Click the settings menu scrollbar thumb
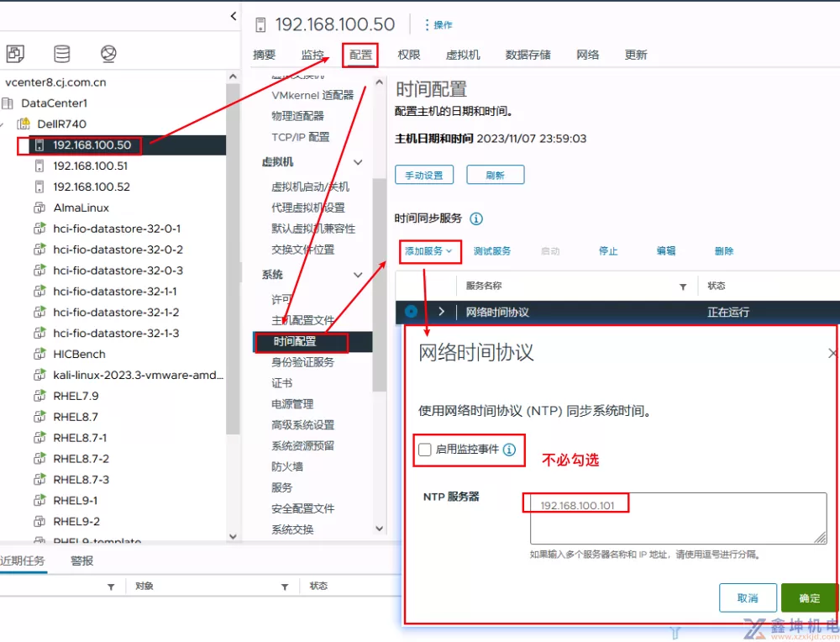This screenshot has height=642, width=840. click(380, 284)
